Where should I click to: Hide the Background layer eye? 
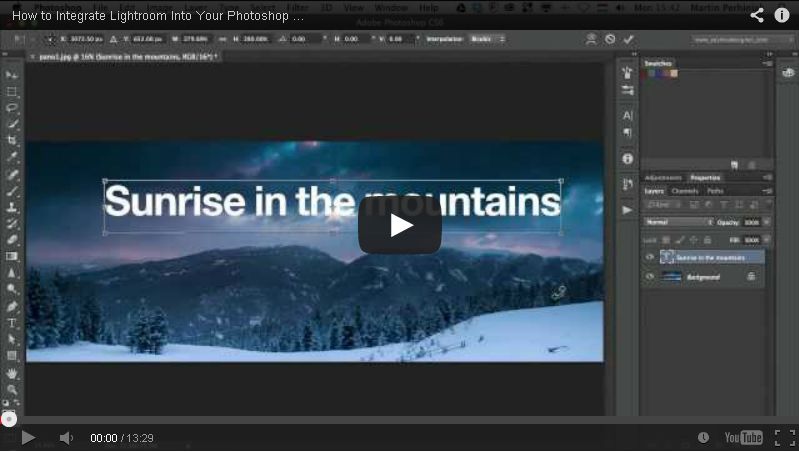(x=649, y=277)
